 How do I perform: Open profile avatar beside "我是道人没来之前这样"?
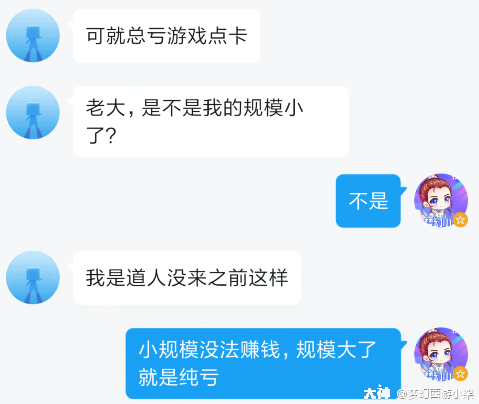point(33,277)
